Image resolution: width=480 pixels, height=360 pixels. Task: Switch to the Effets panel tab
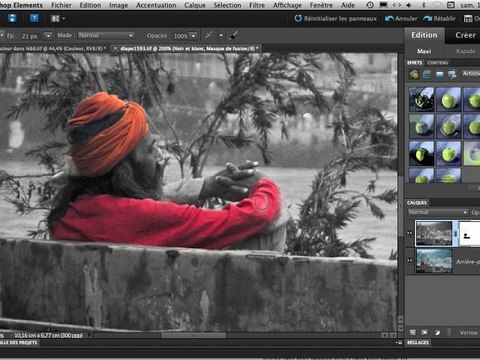pos(414,63)
